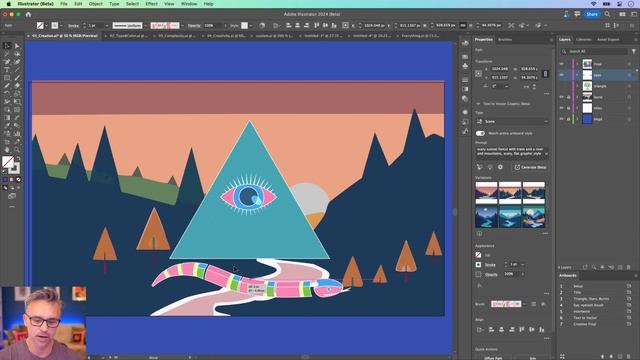Toggle constrain width and height proportions link
The image size is (640, 360).
[545, 73]
